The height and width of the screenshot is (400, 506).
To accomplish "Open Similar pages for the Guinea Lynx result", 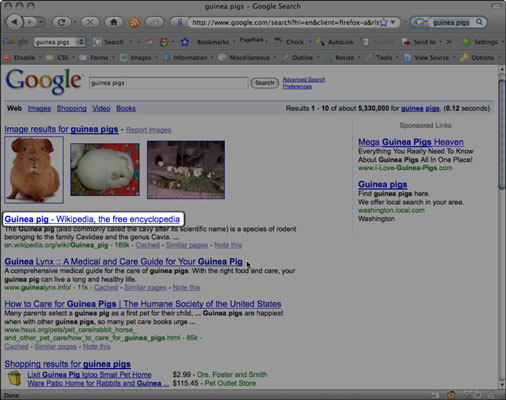I will (145, 287).
